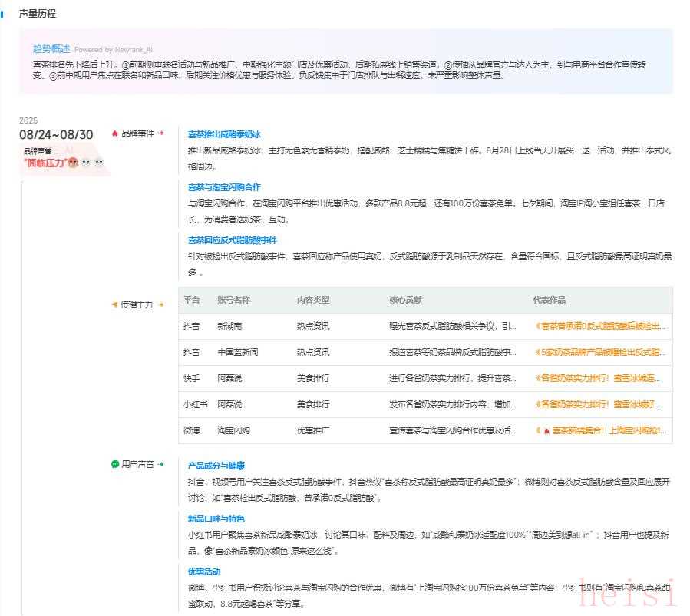Click the red arrow after 品牌事件

point(161,133)
